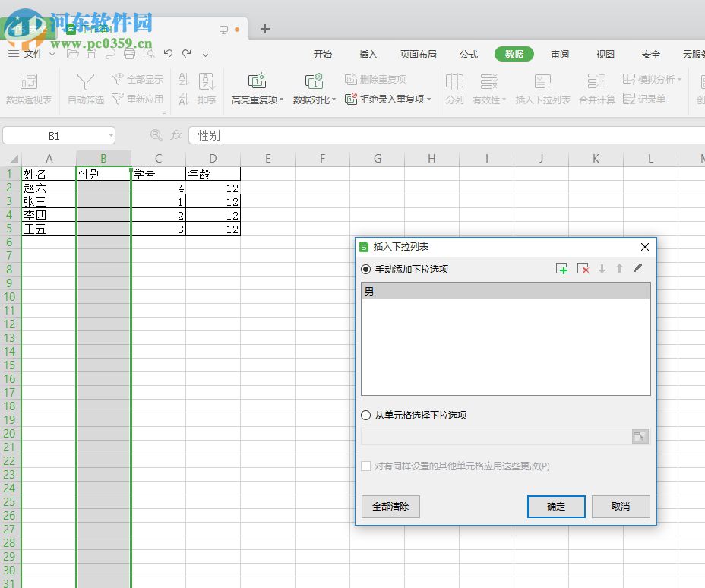Add a new dropdown option with green plus icon
The height and width of the screenshot is (588, 705).
(562, 268)
